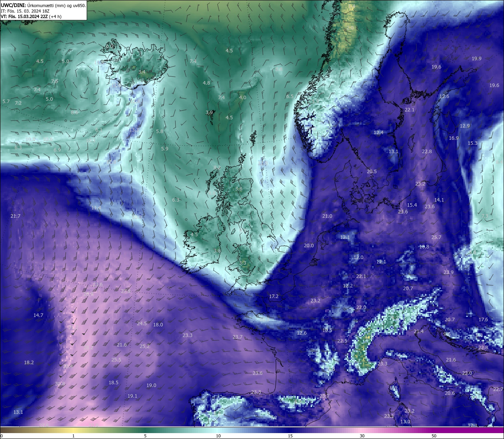Select the 5.9 value in the Atlantic

coord(165,149)
